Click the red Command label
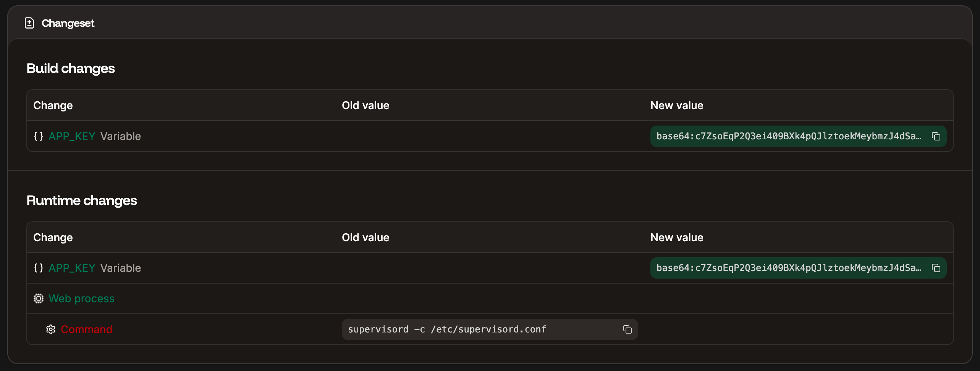Viewport: 980px width, 371px height. pos(87,329)
